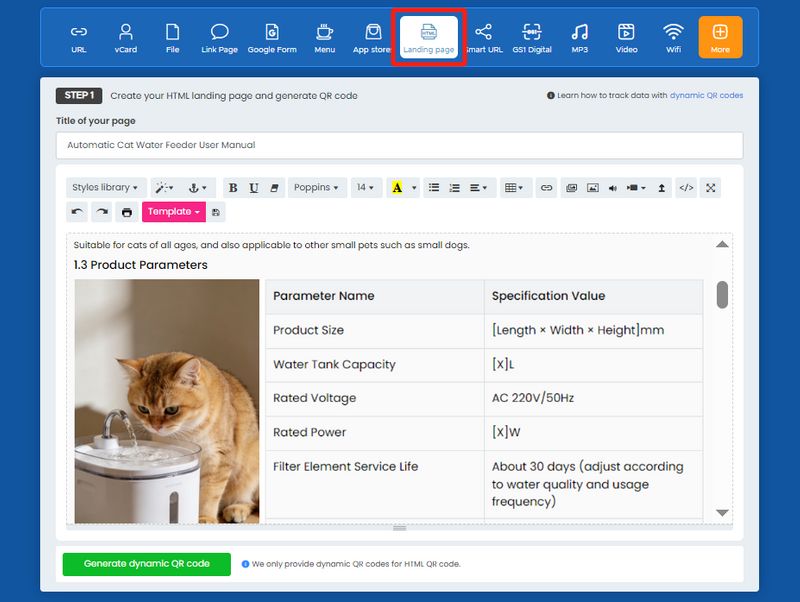Open the pink Template dropdown
The image size is (800, 602).
[174, 212]
